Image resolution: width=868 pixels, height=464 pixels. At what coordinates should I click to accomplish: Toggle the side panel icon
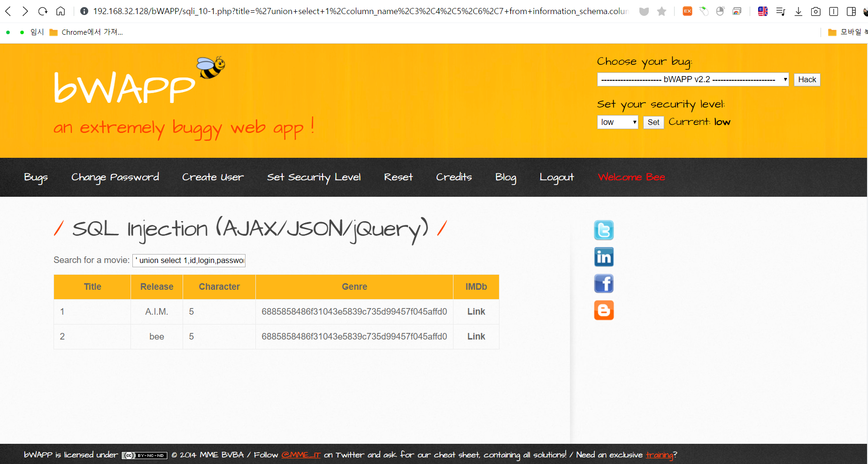[x=851, y=11]
